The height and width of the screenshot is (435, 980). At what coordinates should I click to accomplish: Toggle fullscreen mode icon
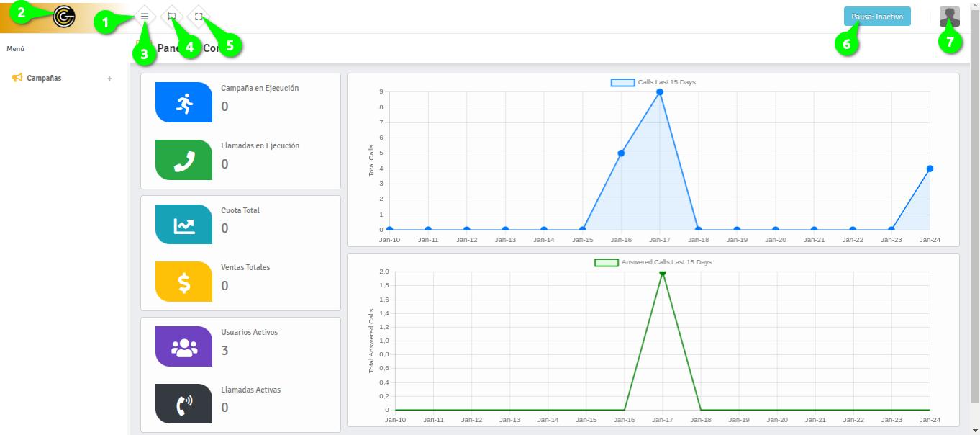pos(199,16)
